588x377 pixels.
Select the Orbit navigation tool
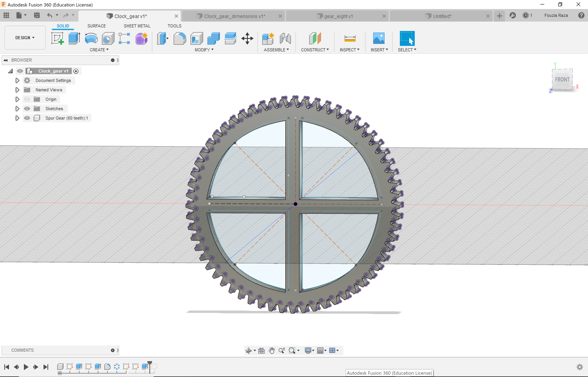pos(249,351)
